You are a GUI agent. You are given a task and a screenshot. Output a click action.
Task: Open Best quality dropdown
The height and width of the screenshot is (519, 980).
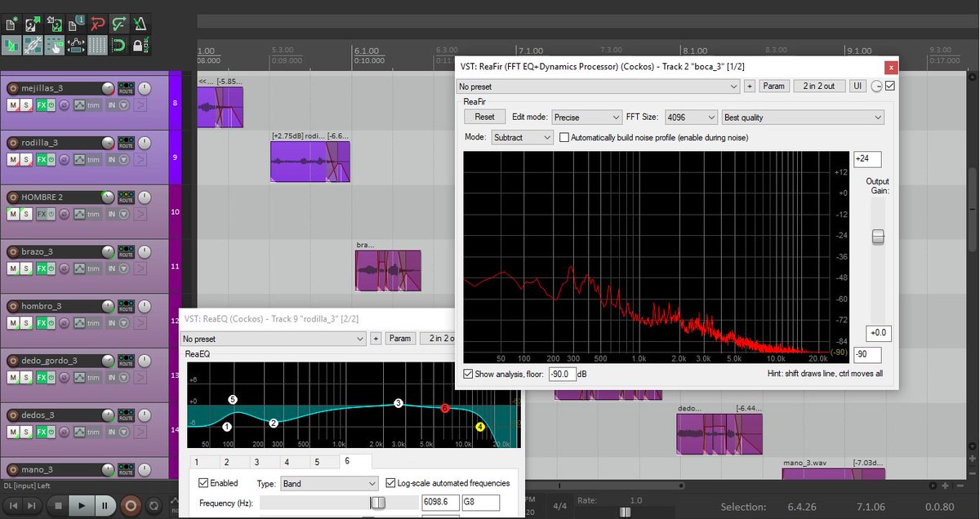[x=803, y=118]
